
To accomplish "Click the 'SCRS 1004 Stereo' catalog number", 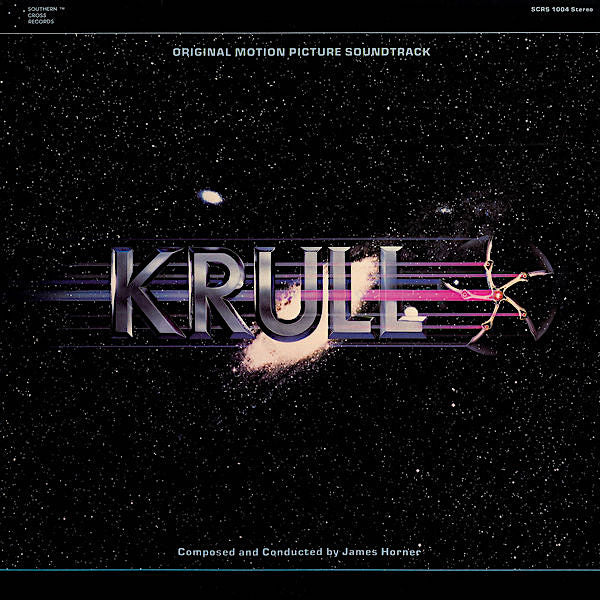I will pos(562,10).
